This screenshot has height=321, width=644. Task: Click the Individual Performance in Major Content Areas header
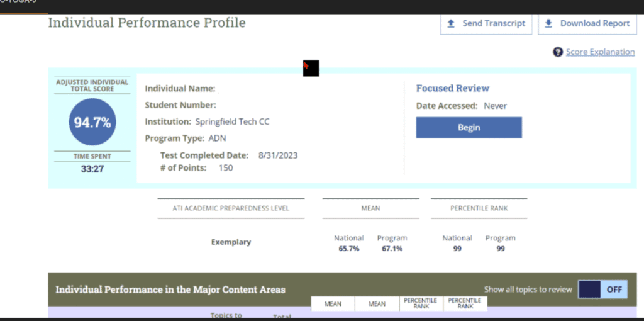tap(170, 290)
